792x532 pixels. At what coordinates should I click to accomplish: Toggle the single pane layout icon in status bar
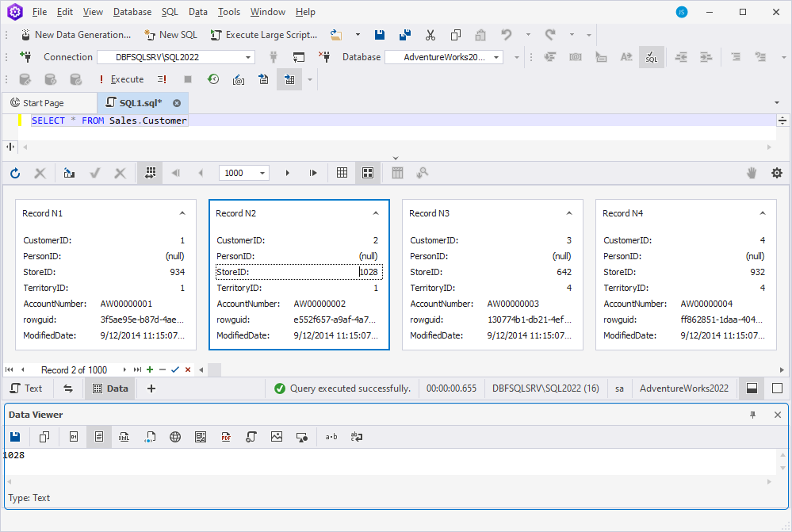(x=778, y=388)
